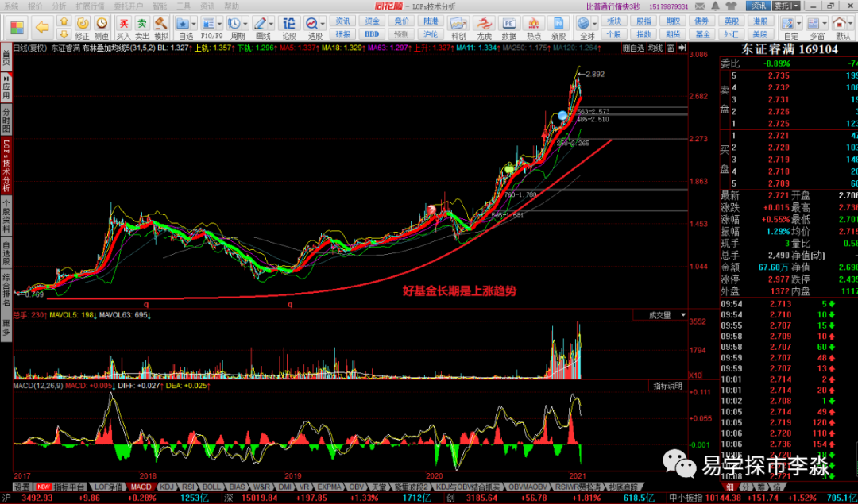Click the yellow down arrow icon
This screenshot has height=504, width=858.
pyautogui.click(x=64, y=34)
